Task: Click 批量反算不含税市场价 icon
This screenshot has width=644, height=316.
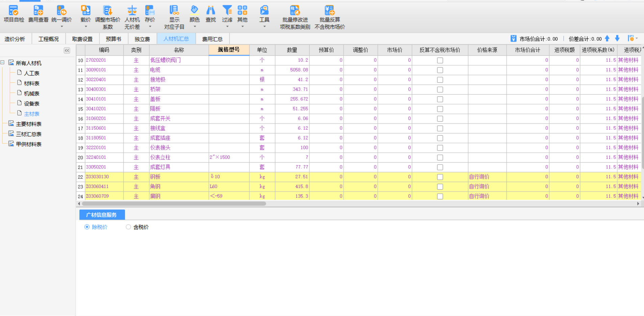Action: (329, 10)
